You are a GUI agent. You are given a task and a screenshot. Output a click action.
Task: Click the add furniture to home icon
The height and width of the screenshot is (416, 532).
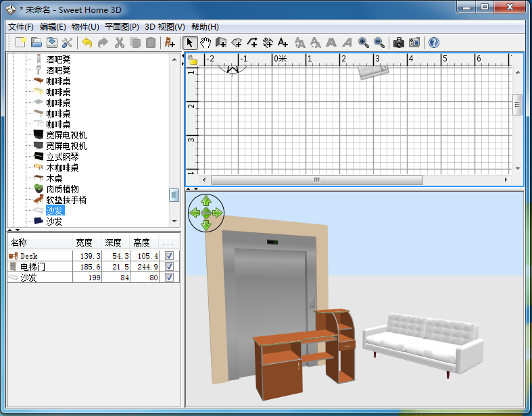(170, 43)
